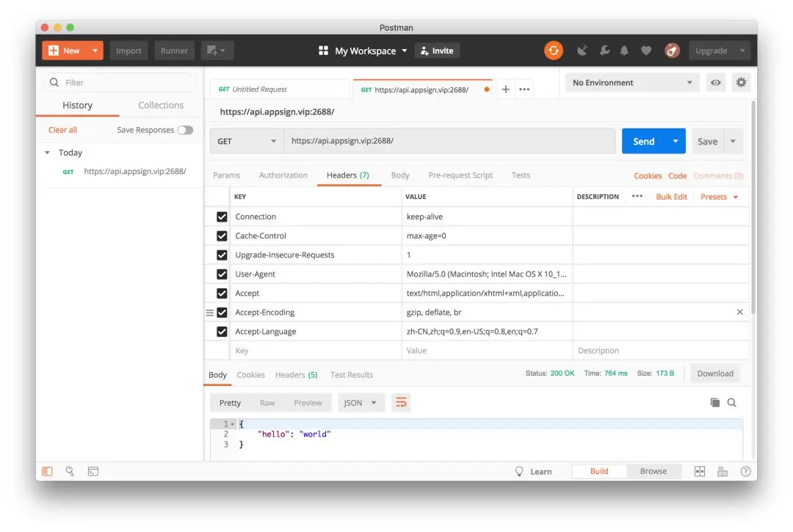Screen dimensions: 793x532
Task: Open the satellite capture requests icon
Action: tap(582, 51)
